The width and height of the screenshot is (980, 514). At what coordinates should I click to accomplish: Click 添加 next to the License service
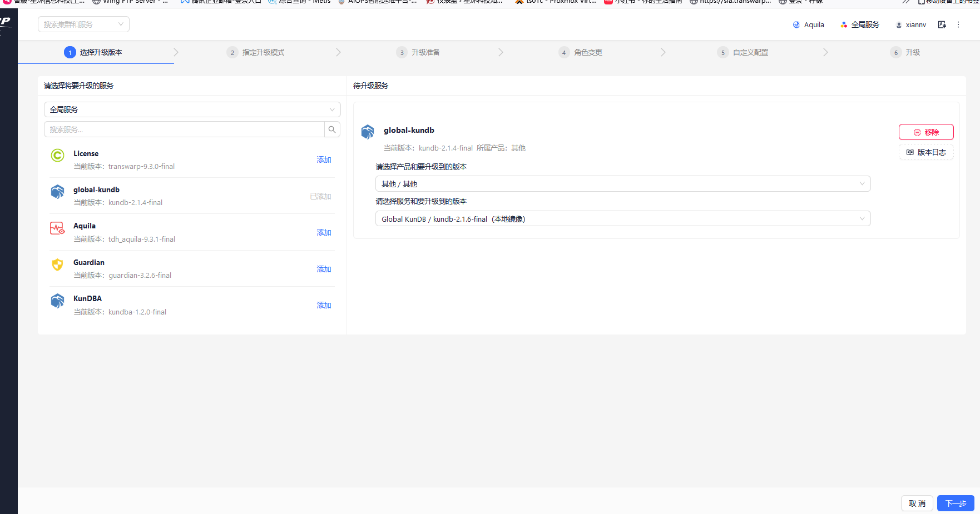click(324, 159)
